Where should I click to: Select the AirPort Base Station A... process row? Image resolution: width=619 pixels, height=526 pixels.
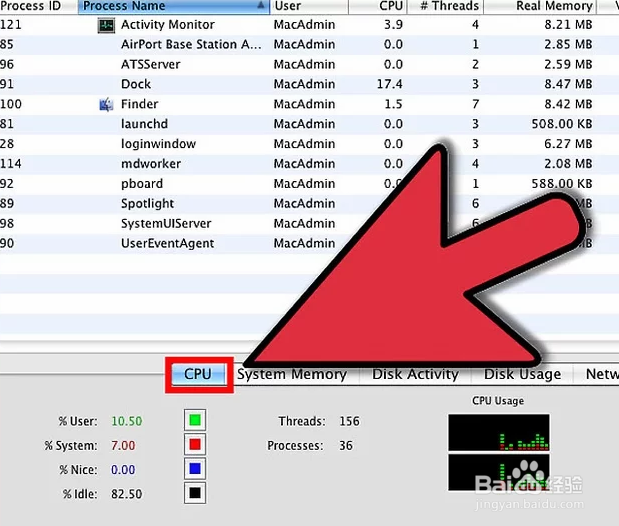310,45
